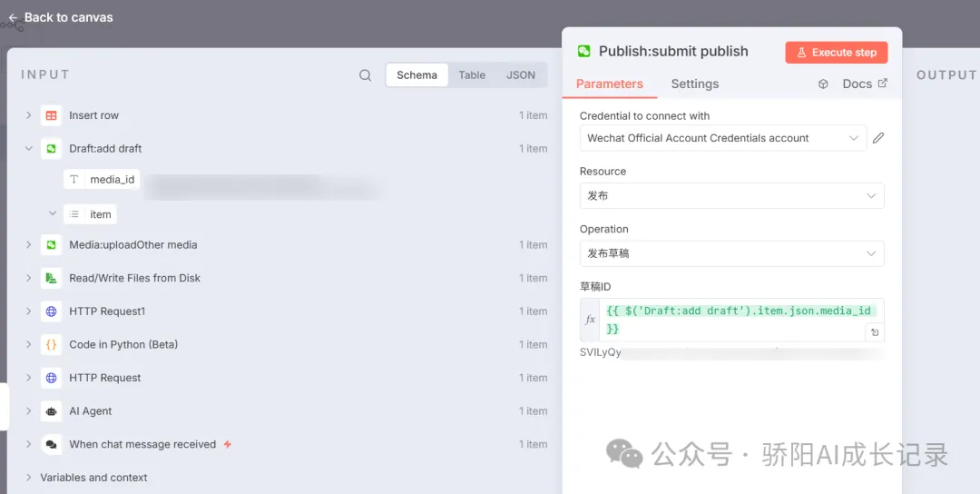The image size is (980, 494).
Task: Click the chat message trigger icon
Action: tap(51, 444)
